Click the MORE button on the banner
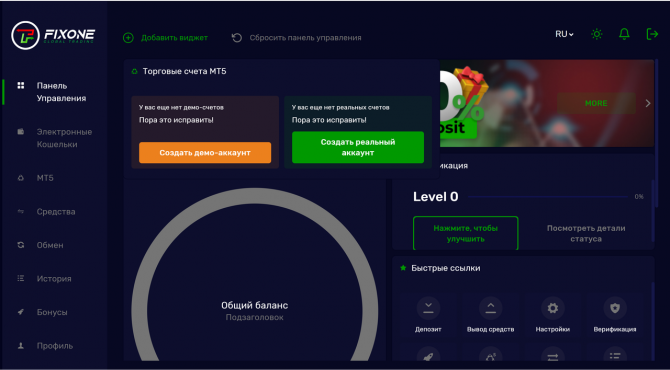The image size is (670, 370). point(596,103)
